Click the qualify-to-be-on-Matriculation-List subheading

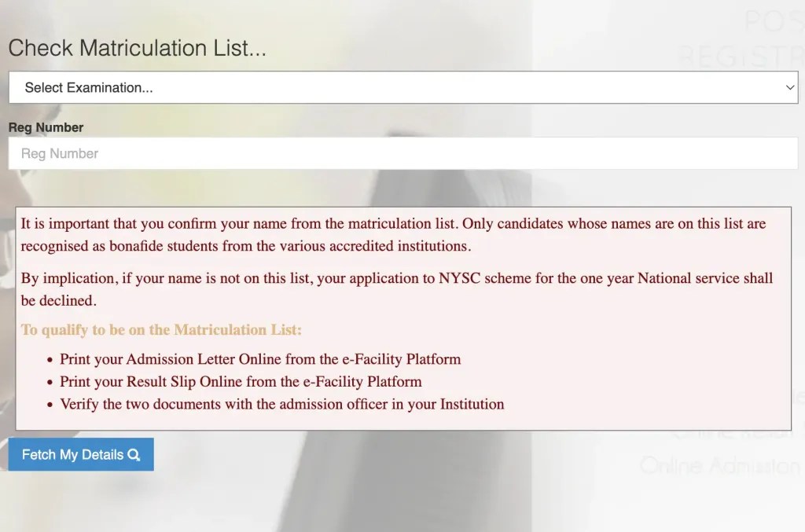pyautogui.click(x=160, y=330)
